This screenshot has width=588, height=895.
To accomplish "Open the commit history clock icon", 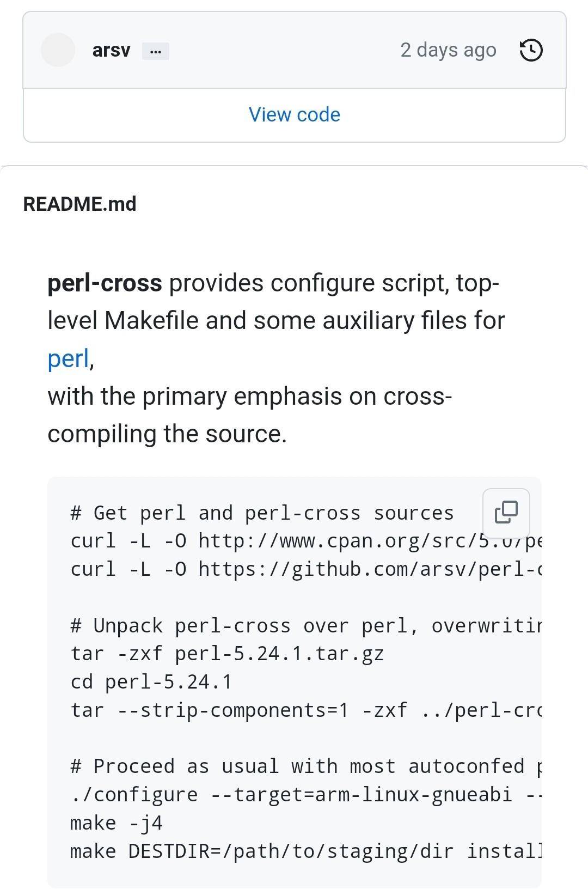I will tap(531, 50).
